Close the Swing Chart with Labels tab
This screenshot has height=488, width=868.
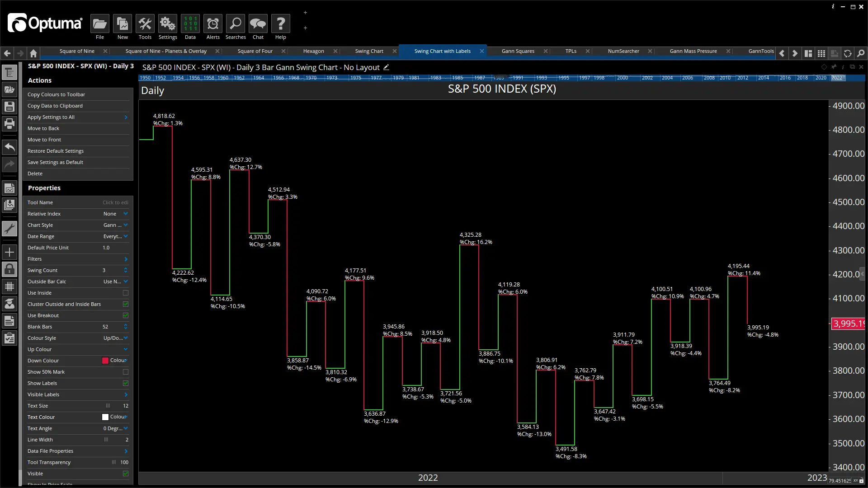[x=482, y=51]
